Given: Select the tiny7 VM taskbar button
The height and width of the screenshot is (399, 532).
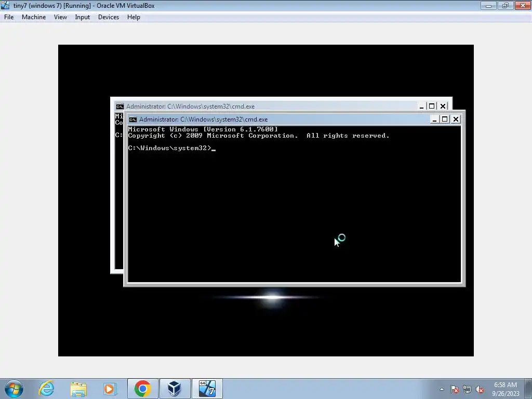Looking at the screenshot, I should pyautogui.click(x=207, y=389).
